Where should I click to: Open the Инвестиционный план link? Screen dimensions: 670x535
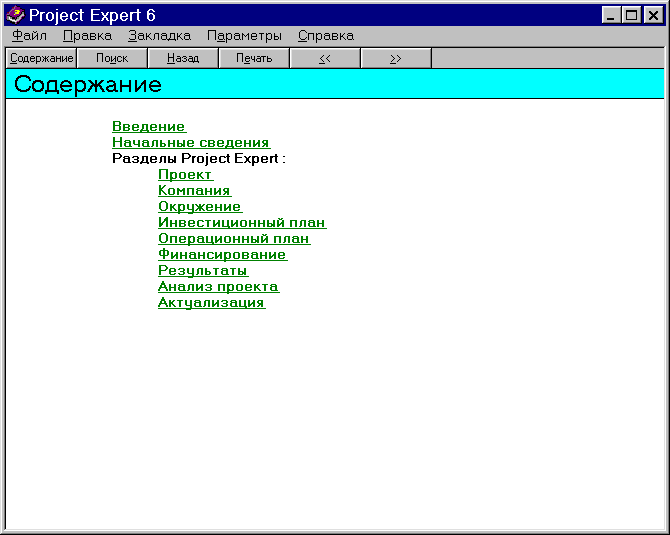click(x=242, y=222)
